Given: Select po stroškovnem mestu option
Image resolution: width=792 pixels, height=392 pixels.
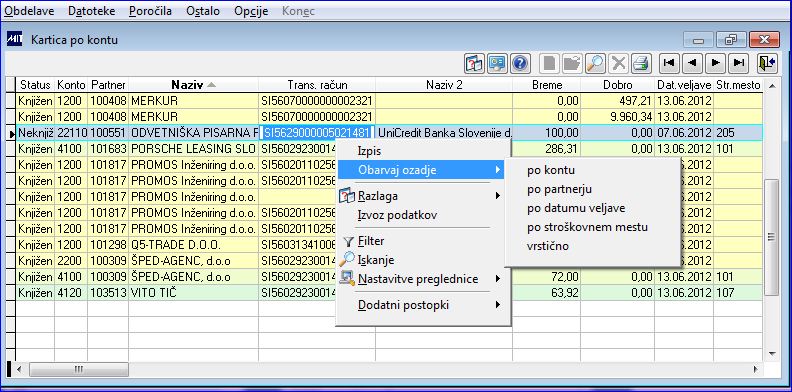Looking at the screenshot, I should [x=587, y=227].
